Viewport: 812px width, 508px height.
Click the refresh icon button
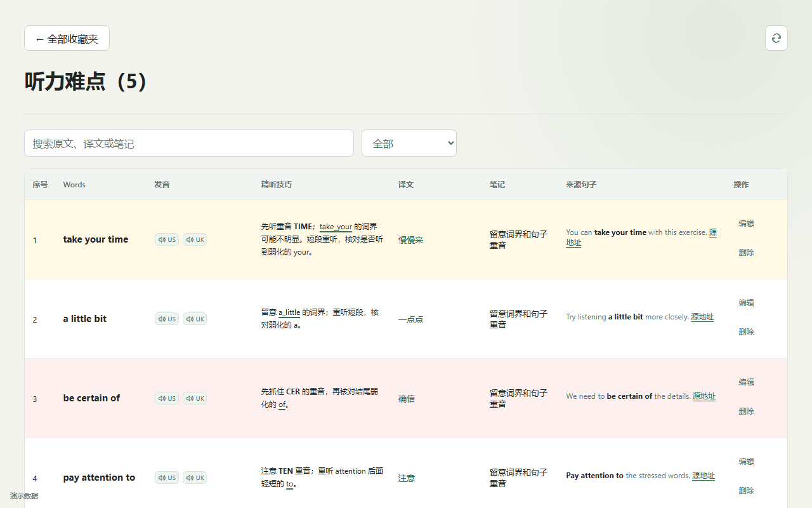click(x=776, y=38)
